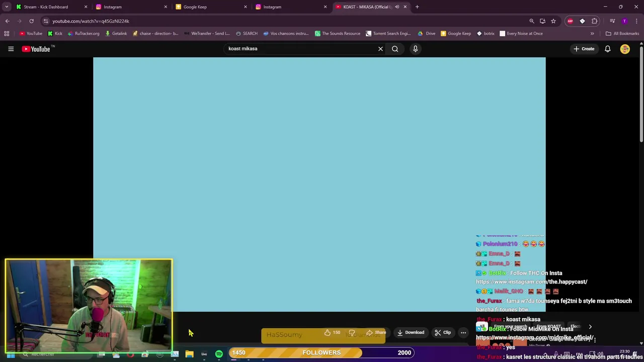The image size is (644, 362).
Task: Show the hidden bookmarks overflow chevron
Action: click(592, 34)
